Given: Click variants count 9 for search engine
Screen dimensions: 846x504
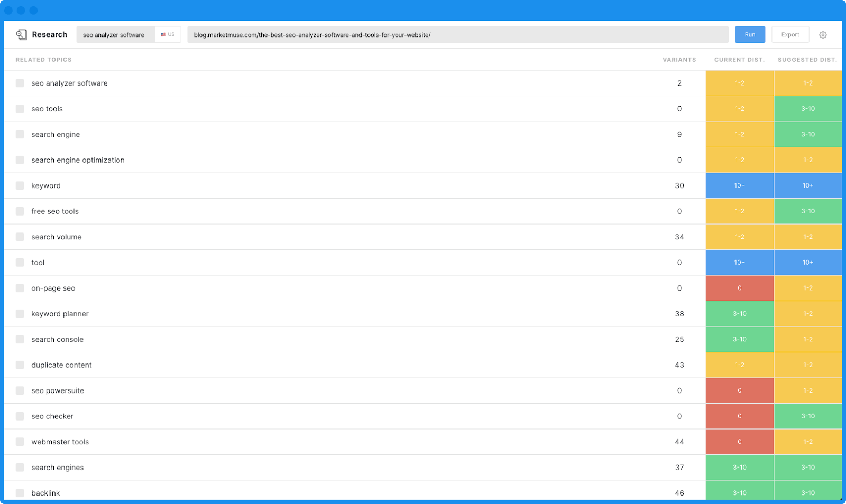Looking at the screenshot, I should point(679,134).
